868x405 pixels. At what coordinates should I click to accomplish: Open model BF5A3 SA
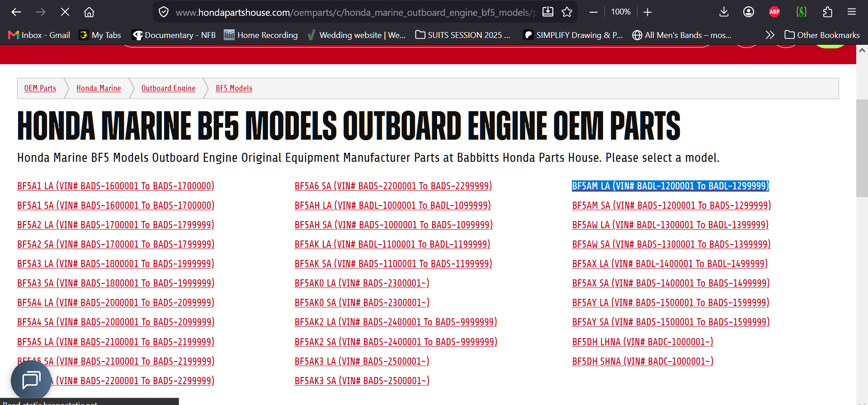[116, 283]
